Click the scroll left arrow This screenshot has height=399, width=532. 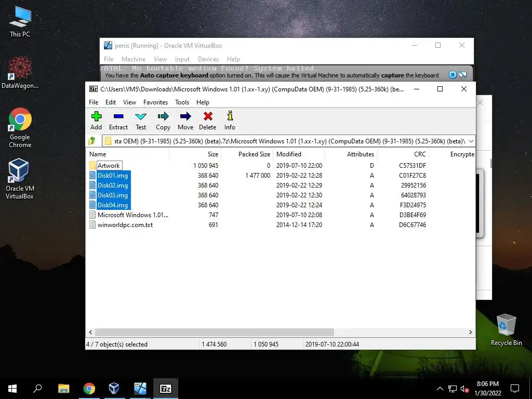click(90, 332)
